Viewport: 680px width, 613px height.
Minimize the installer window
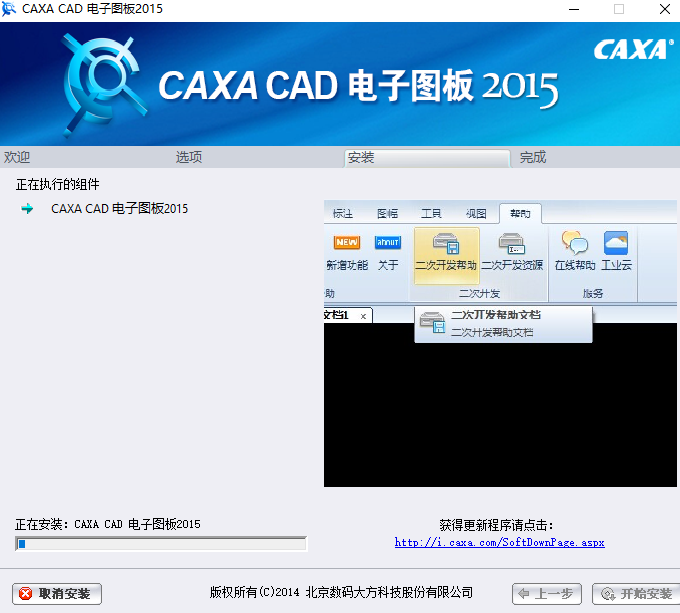(574, 9)
